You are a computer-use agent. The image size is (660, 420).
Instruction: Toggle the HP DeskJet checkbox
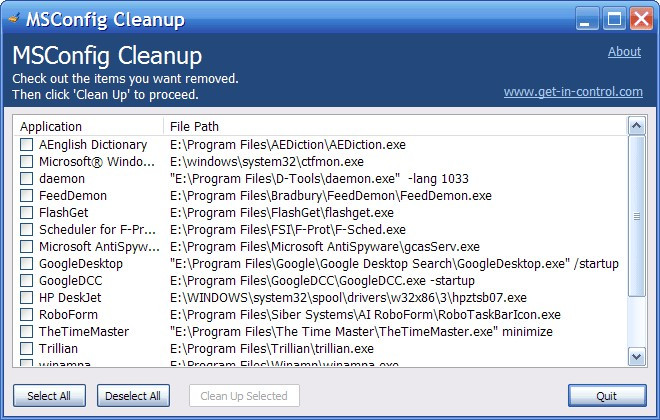pyautogui.click(x=27, y=298)
